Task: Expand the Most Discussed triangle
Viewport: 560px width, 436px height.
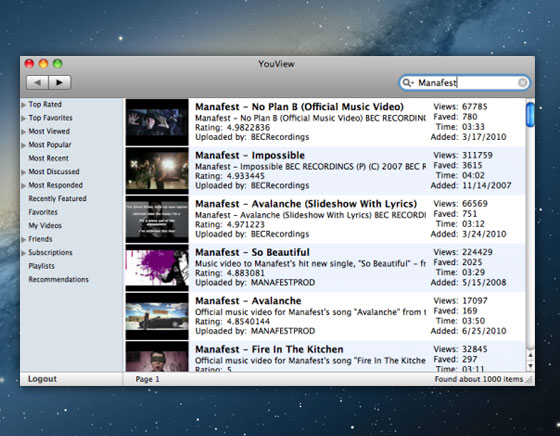Action: (x=24, y=172)
